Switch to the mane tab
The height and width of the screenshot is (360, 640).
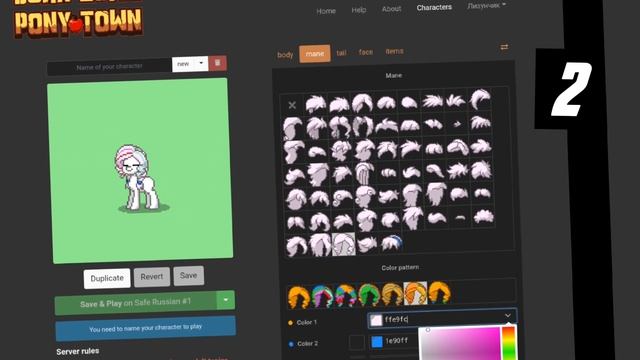click(315, 53)
